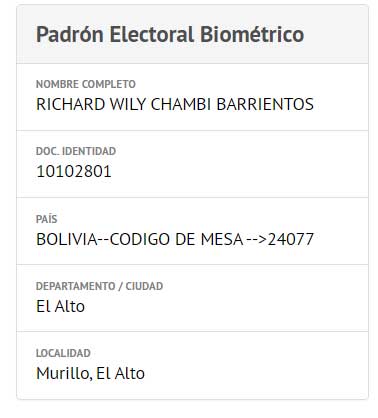The height and width of the screenshot is (418, 378).
Task: Click the surname CHAMBI
Action: (181, 104)
